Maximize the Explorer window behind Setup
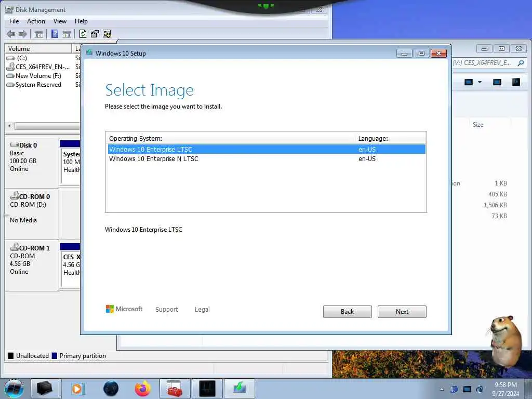Screen dimensions: 532x399 coord(501,48)
